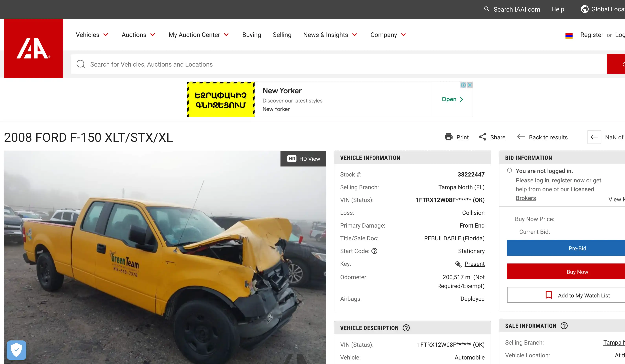
Task: Switch to the Buying section
Action: [x=251, y=35]
